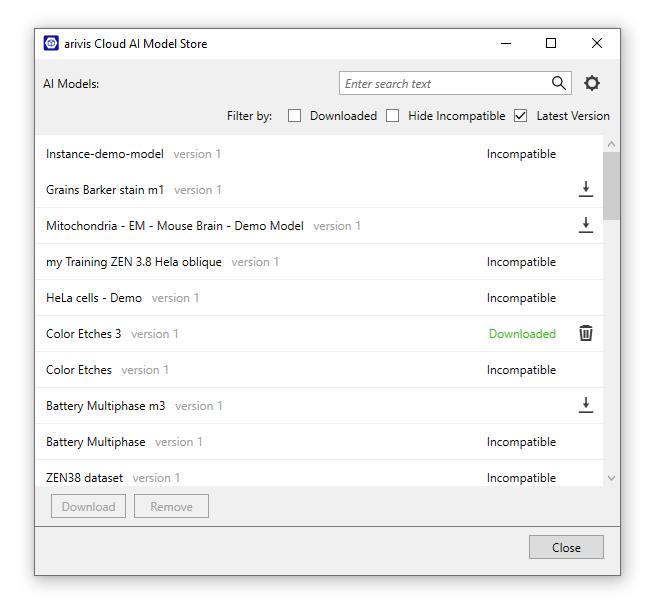Select the HeLa cells - Demo entry
The image size is (655, 613).
coord(94,298)
